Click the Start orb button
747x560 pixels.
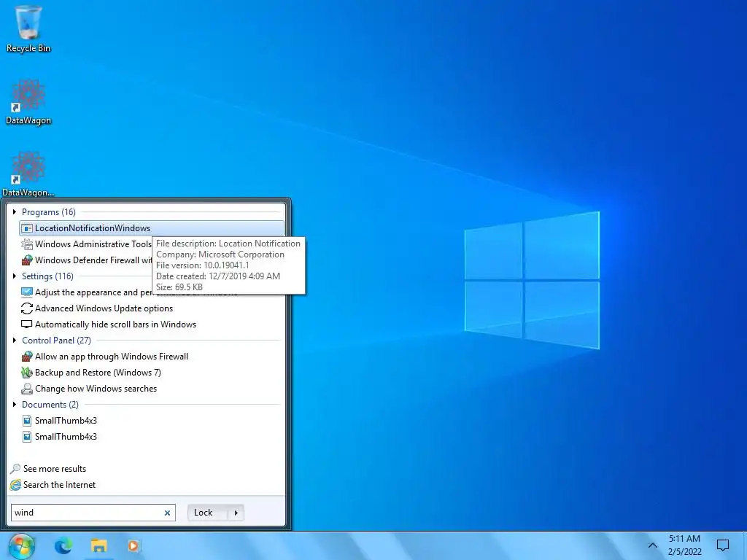point(21,546)
